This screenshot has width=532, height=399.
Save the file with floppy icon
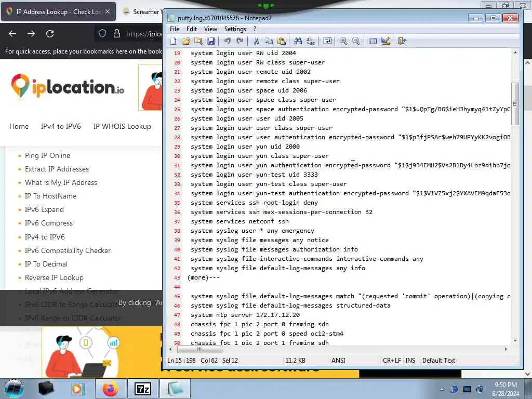[x=211, y=41]
